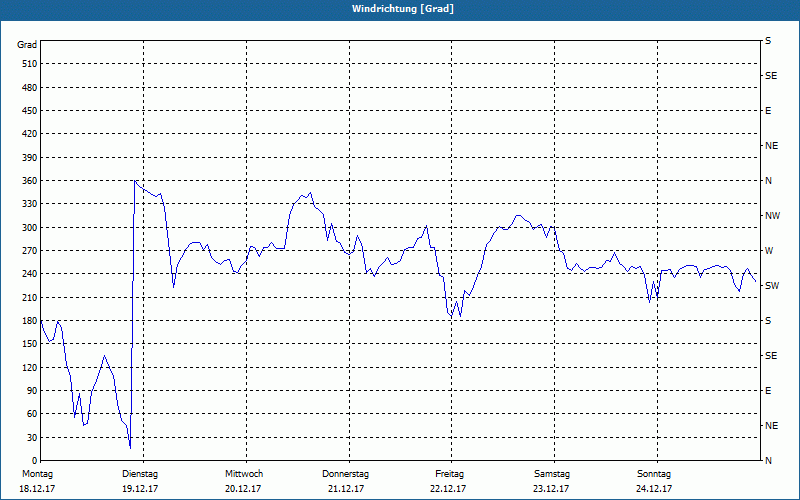This screenshot has height=500, width=800.
Task: Select the 210 value on the degree axis
Action: point(30,297)
